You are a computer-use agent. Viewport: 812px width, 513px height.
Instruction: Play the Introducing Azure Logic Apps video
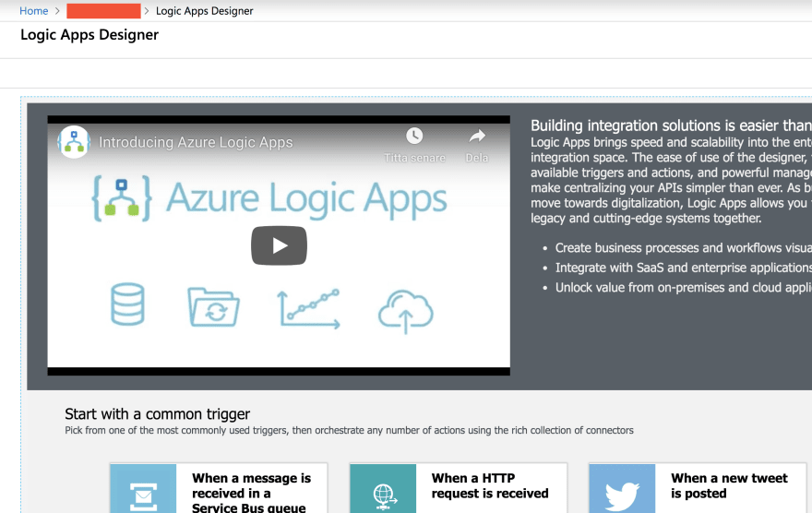(x=279, y=245)
